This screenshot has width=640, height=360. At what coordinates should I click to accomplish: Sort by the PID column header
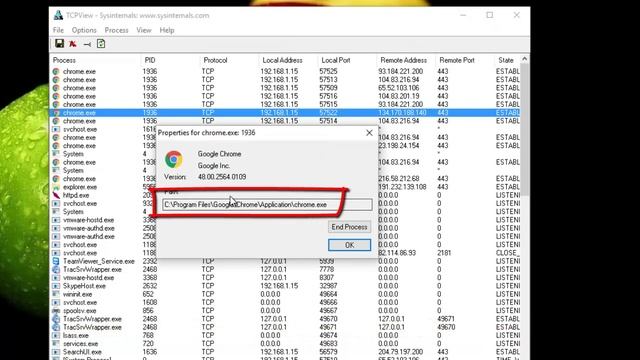[170, 60]
